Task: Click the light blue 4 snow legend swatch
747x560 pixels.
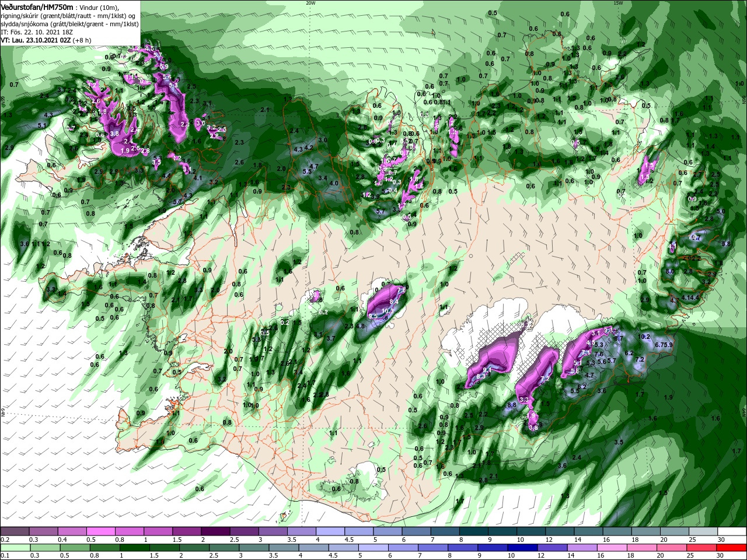Action: click(x=330, y=531)
